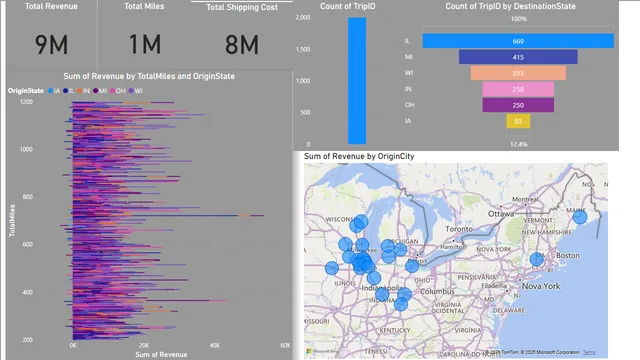Click the OriginState legend heading
The height and width of the screenshot is (360, 640).
pyautogui.click(x=26, y=91)
